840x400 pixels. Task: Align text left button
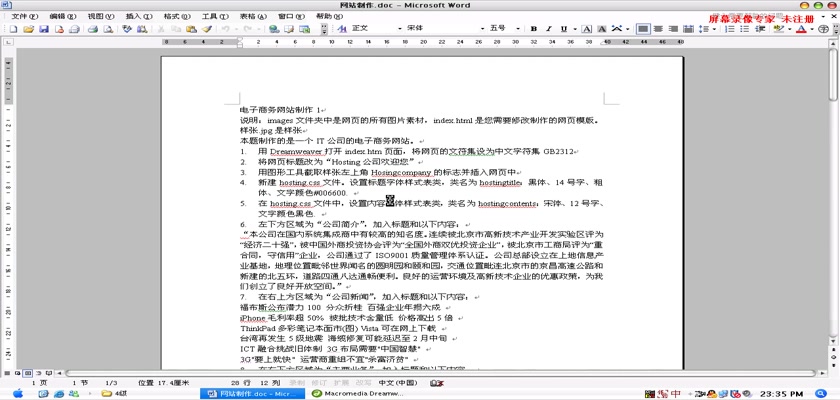tap(643, 28)
